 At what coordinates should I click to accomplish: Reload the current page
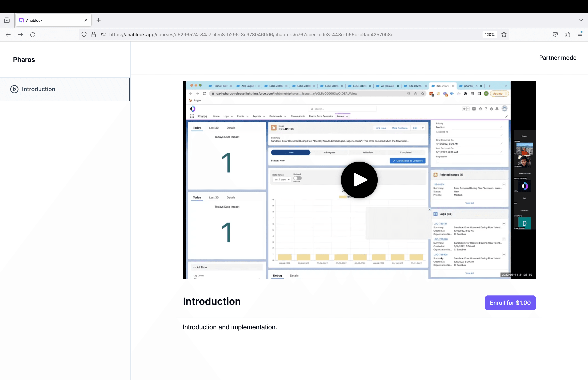[33, 35]
